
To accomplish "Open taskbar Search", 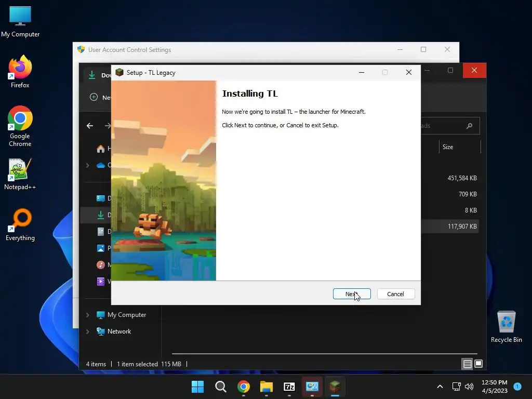I will (220, 387).
